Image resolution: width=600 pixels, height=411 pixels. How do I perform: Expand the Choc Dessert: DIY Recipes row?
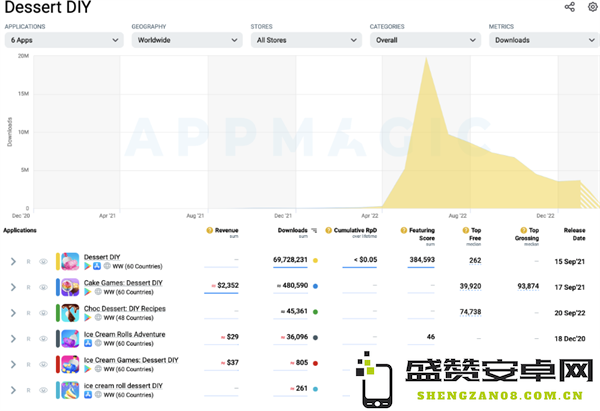pos(13,313)
